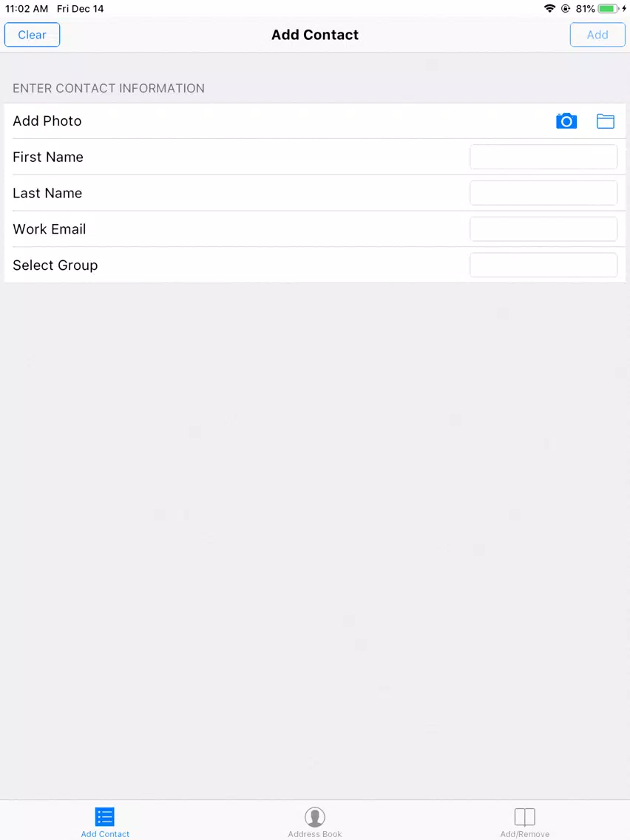Tap the battery indicator icon

coord(609,9)
